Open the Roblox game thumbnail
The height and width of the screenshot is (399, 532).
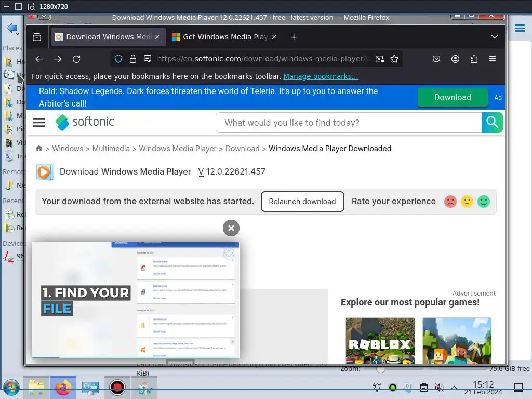380,340
